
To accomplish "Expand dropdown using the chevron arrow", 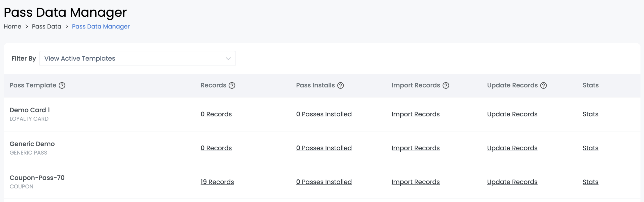I will 228,58.
